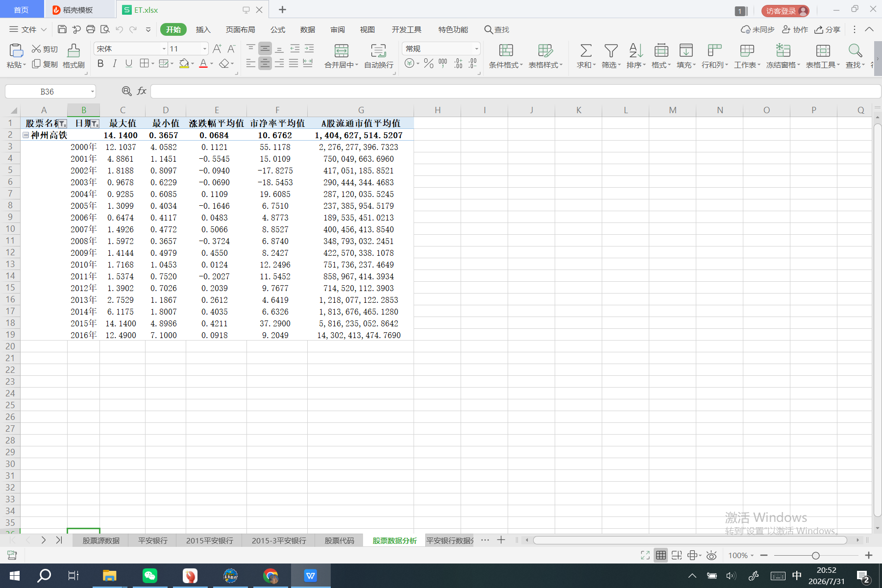Image resolution: width=882 pixels, height=588 pixels.
Task: Click the zoom slider handle
Action: [815, 555]
